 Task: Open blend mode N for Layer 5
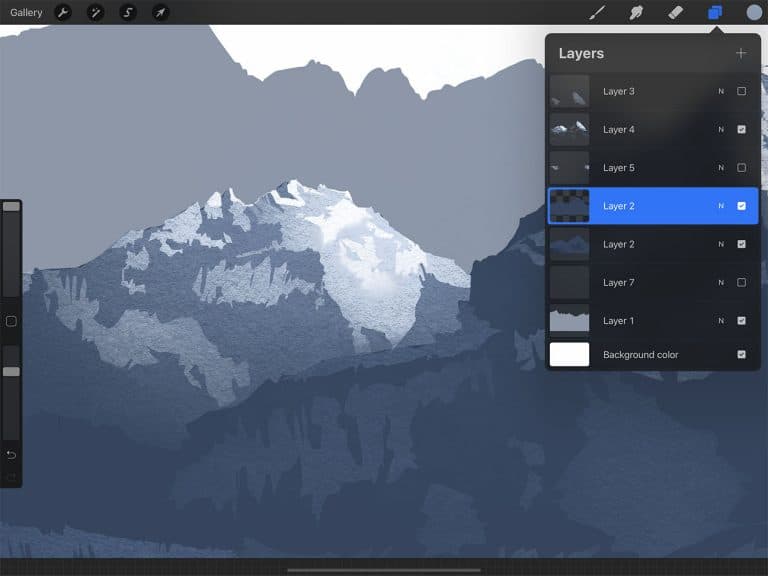pyautogui.click(x=721, y=168)
